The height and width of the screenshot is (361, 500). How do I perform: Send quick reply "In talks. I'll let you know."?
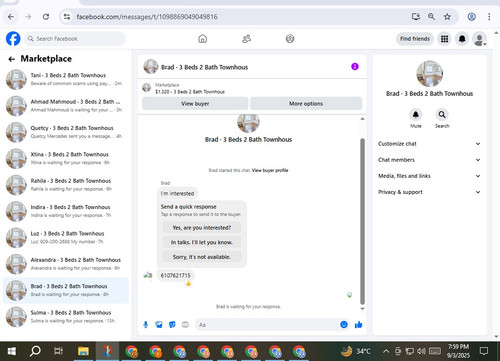202,242
